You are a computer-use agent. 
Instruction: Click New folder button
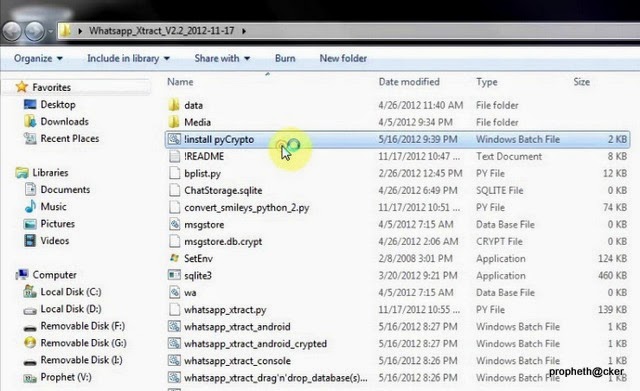(343, 58)
